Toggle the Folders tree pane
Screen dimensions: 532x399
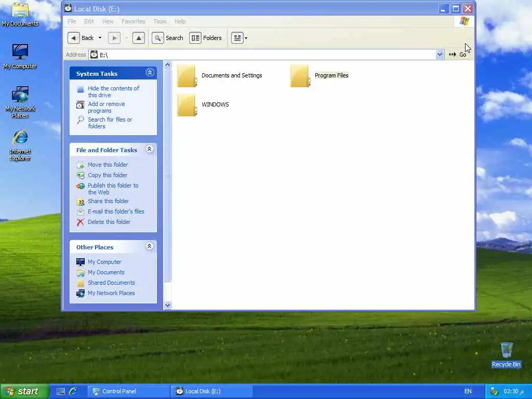[206, 38]
